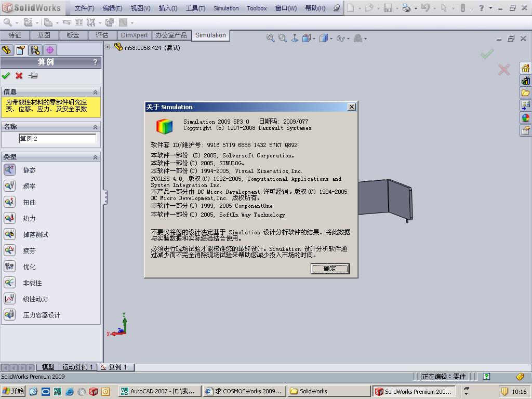
Task: Click zoom to area icon
Action: coord(282,38)
